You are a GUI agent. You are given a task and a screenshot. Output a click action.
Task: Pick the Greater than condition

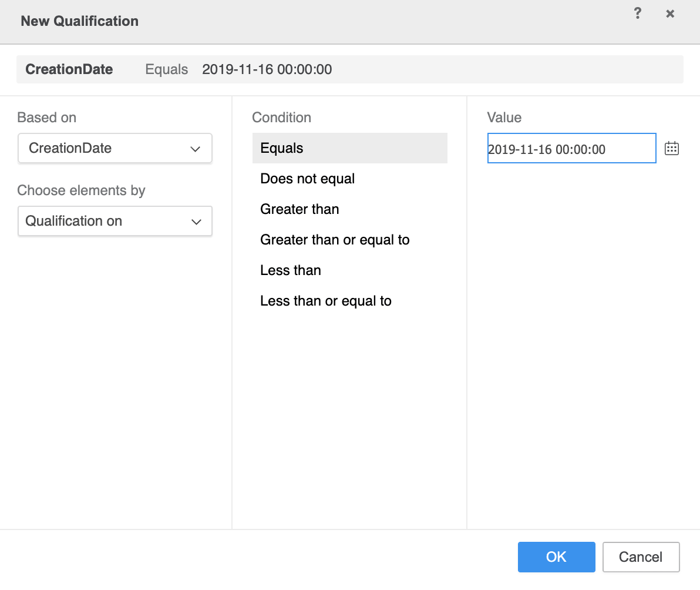click(x=299, y=209)
